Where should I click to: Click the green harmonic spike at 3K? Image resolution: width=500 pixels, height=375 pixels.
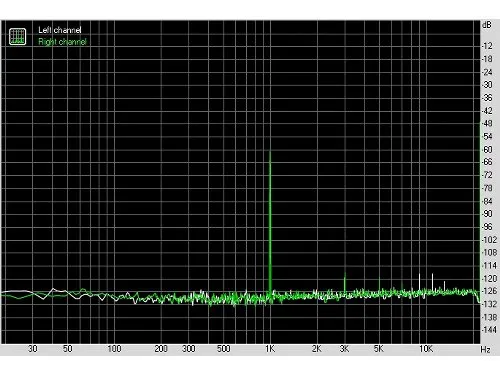click(345, 283)
